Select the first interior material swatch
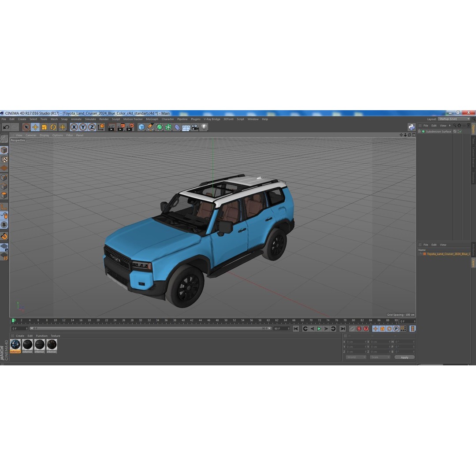The image size is (476, 476). coord(40,346)
